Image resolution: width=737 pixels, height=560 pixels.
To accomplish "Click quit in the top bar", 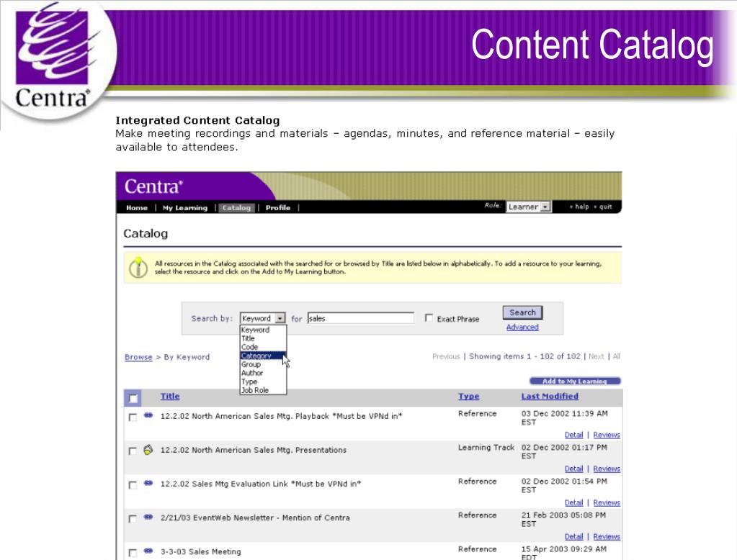I will point(605,207).
